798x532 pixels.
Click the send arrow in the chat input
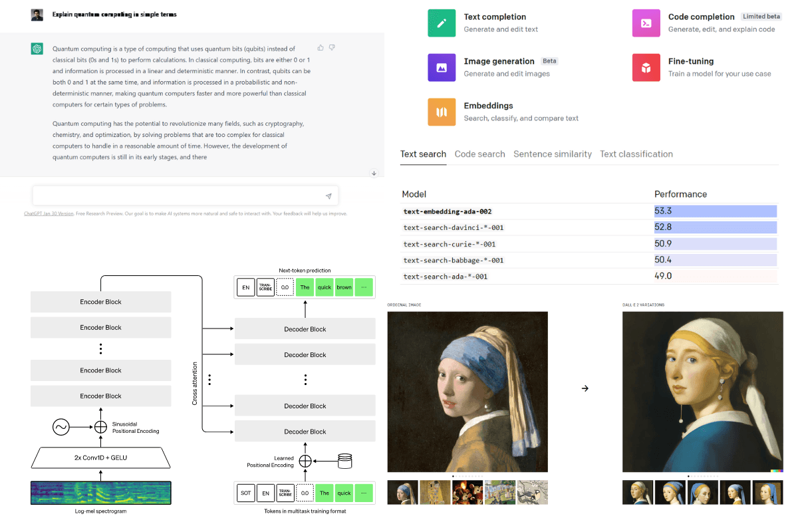[x=329, y=196]
